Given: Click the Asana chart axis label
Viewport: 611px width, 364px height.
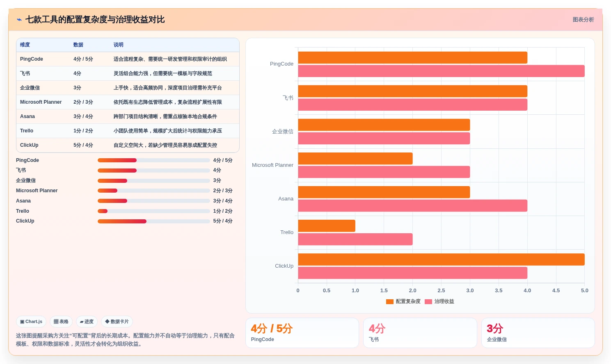Looking at the screenshot, I should [286, 199].
